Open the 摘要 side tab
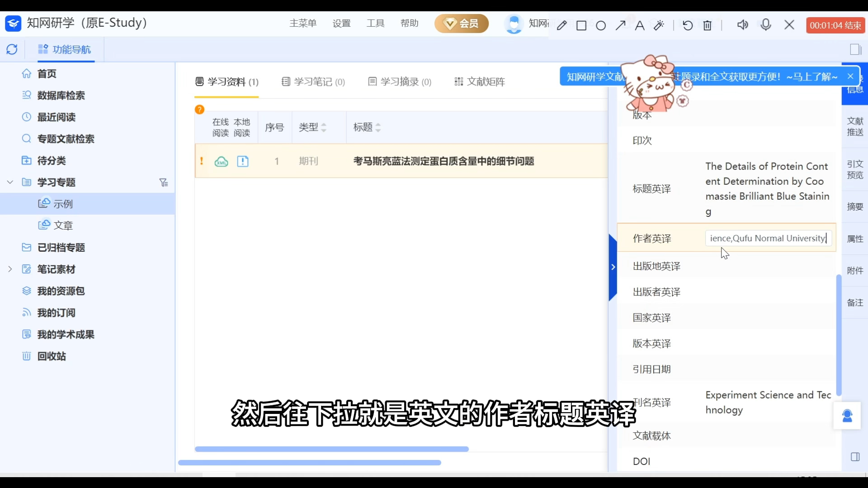This screenshot has width=868, height=488. pos(855,206)
